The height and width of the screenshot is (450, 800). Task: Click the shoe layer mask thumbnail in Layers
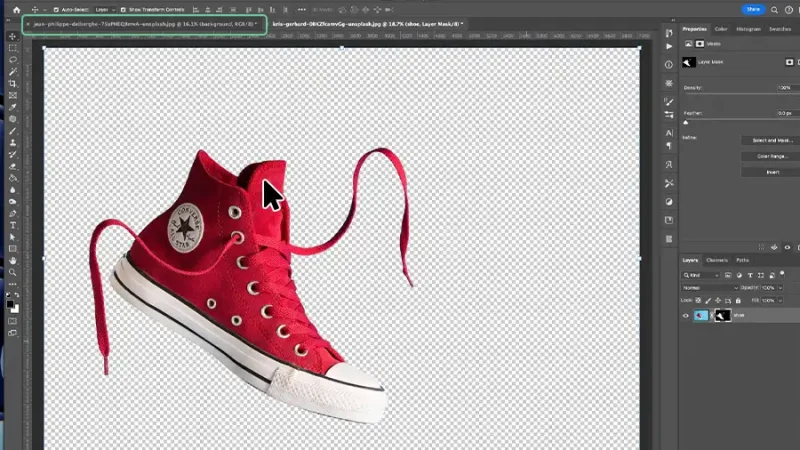coord(722,316)
